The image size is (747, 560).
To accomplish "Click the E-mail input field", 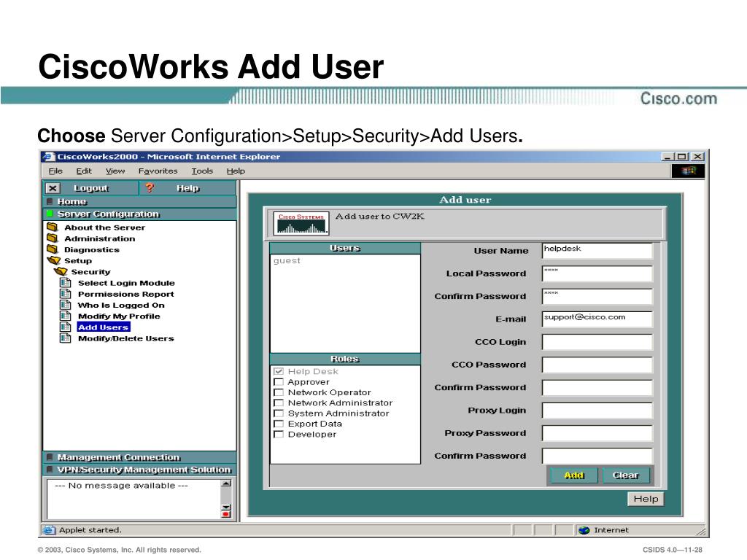I will pyautogui.click(x=597, y=319).
